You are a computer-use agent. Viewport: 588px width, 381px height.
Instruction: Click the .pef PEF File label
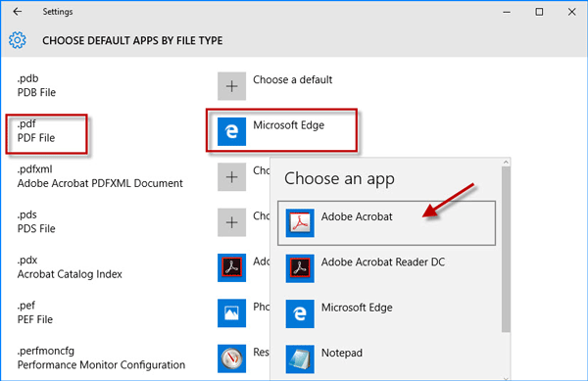(x=35, y=312)
